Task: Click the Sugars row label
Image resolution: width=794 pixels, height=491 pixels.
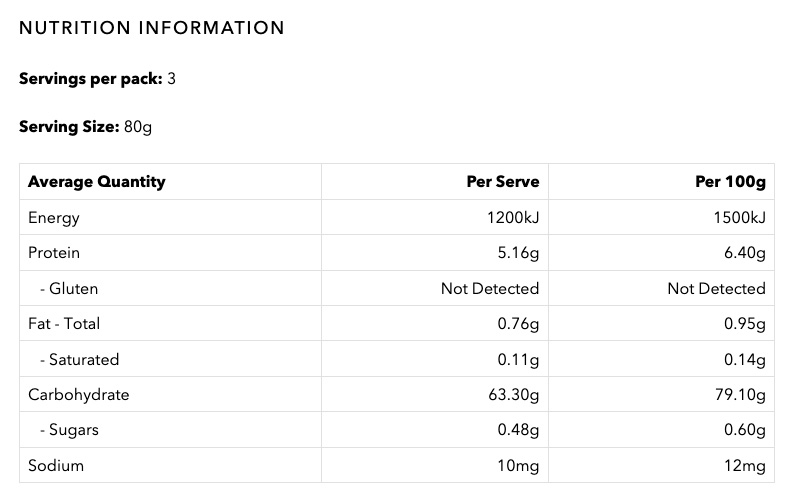Action: coord(69,430)
